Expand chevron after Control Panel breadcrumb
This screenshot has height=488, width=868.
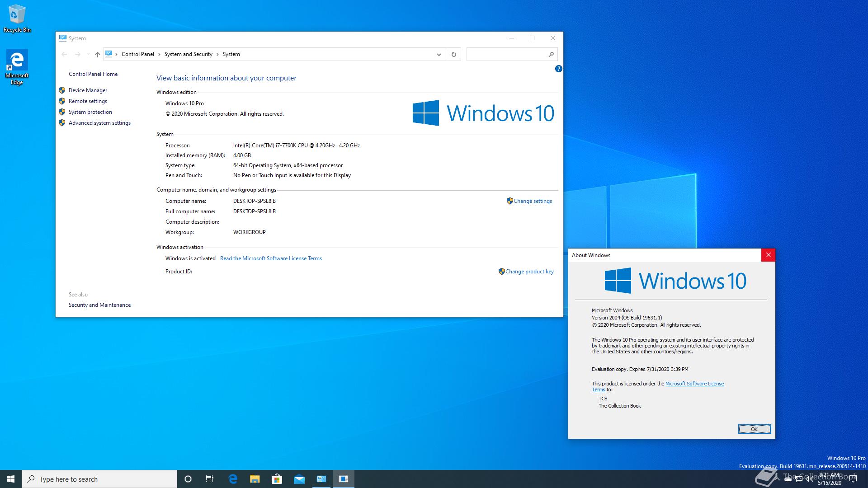tap(159, 54)
